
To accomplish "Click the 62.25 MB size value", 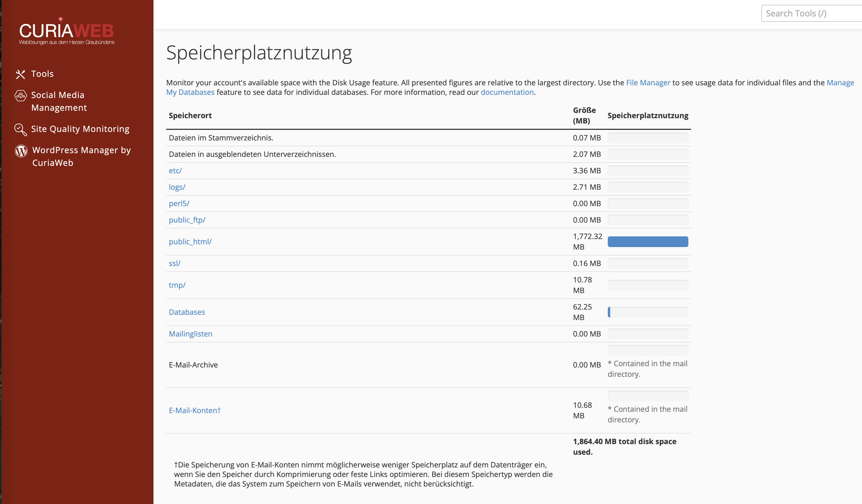I will (582, 312).
